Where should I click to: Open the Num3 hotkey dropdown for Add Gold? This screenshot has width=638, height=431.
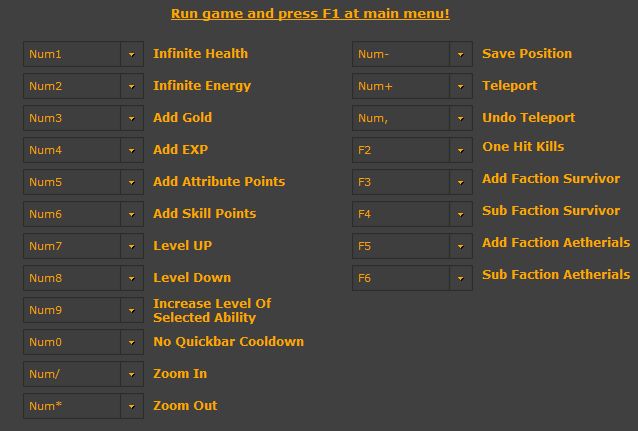[x=131, y=119]
